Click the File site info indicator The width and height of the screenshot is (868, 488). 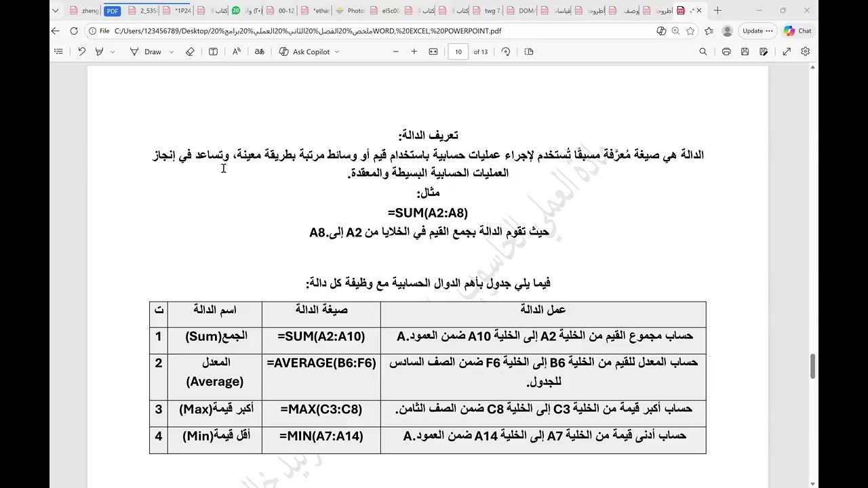pyautogui.click(x=100, y=31)
